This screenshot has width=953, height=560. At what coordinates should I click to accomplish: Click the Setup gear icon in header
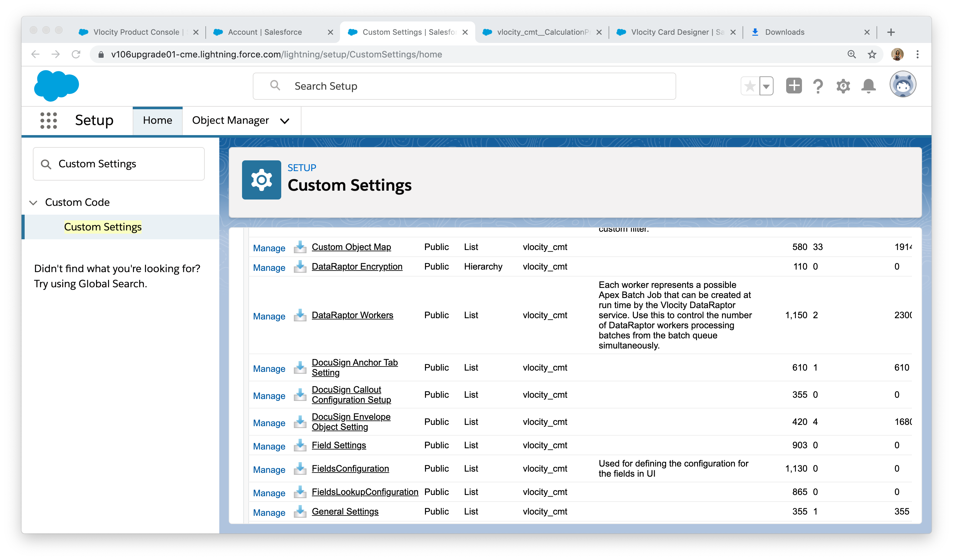click(843, 86)
